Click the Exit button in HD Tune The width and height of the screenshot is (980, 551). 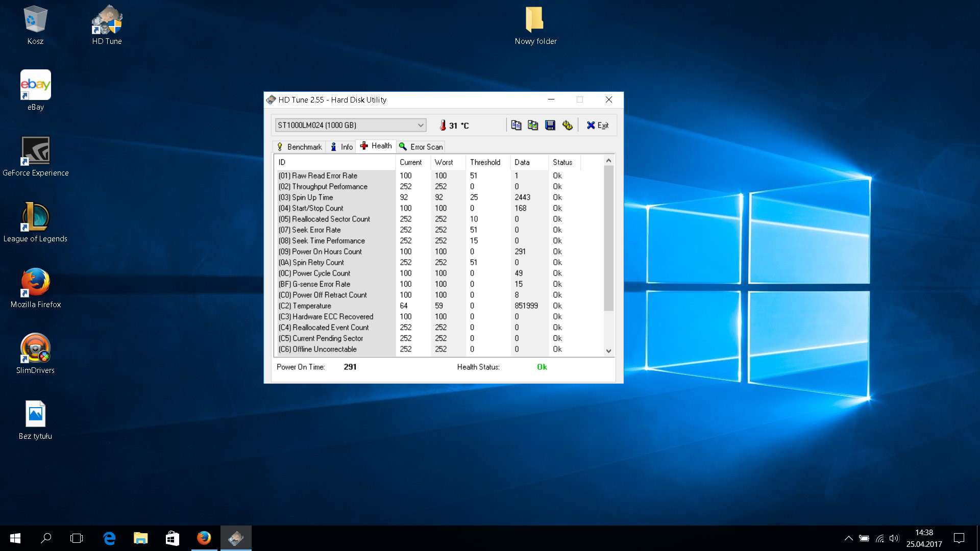point(597,125)
